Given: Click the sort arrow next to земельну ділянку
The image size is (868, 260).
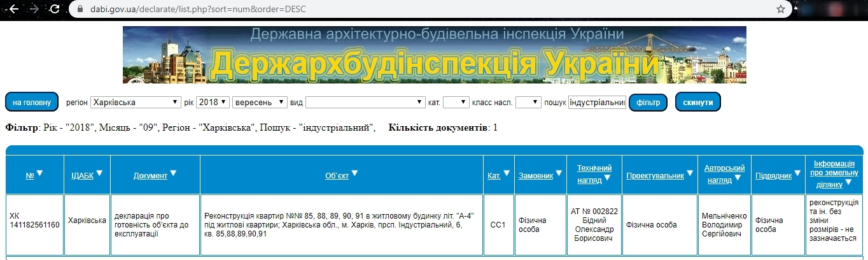Looking at the screenshot, I should pos(849,182).
